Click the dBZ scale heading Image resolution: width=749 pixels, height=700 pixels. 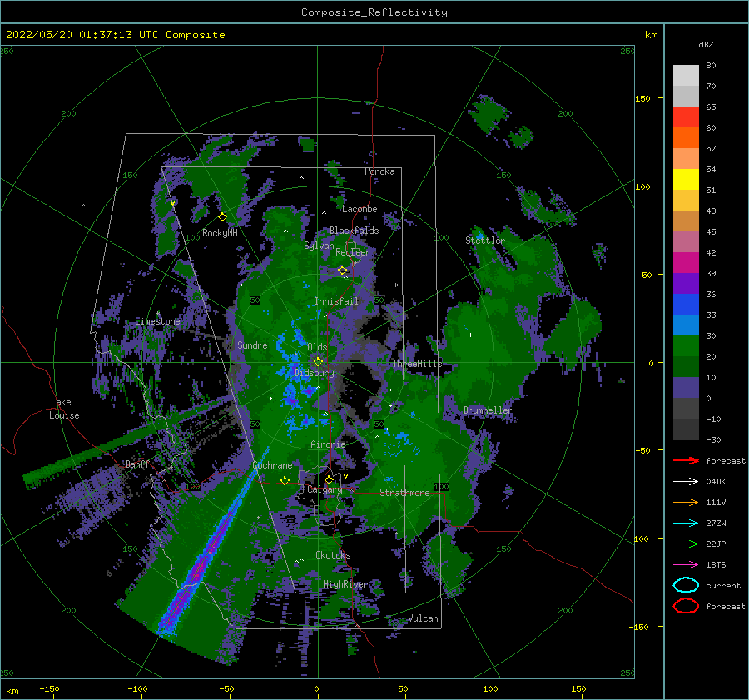706,44
